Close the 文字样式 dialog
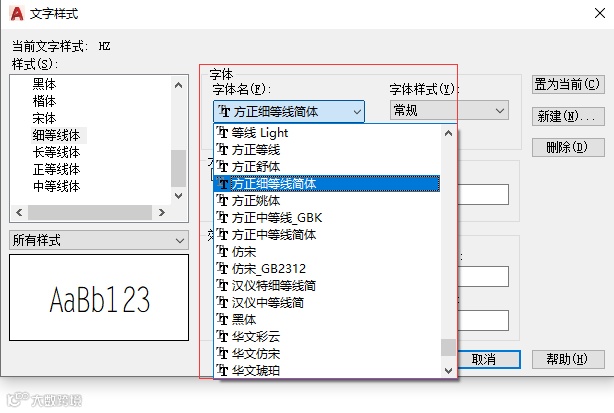This screenshot has width=614, height=413. (x=600, y=13)
